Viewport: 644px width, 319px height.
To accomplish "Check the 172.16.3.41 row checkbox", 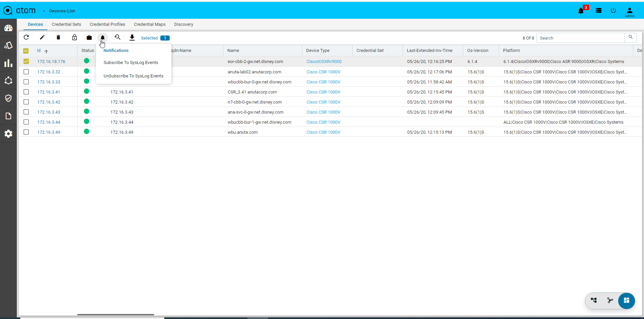I will (26, 92).
